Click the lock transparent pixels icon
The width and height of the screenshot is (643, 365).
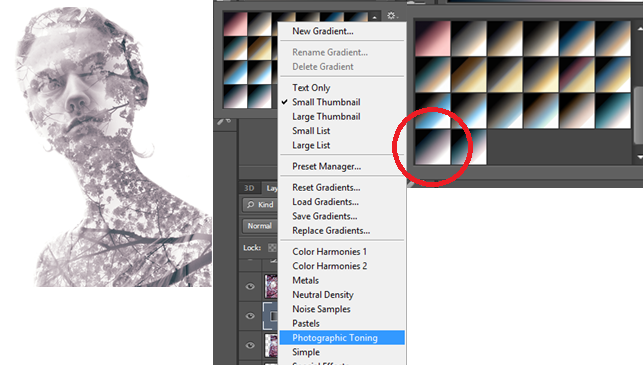pyautogui.click(x=272, y=248)
